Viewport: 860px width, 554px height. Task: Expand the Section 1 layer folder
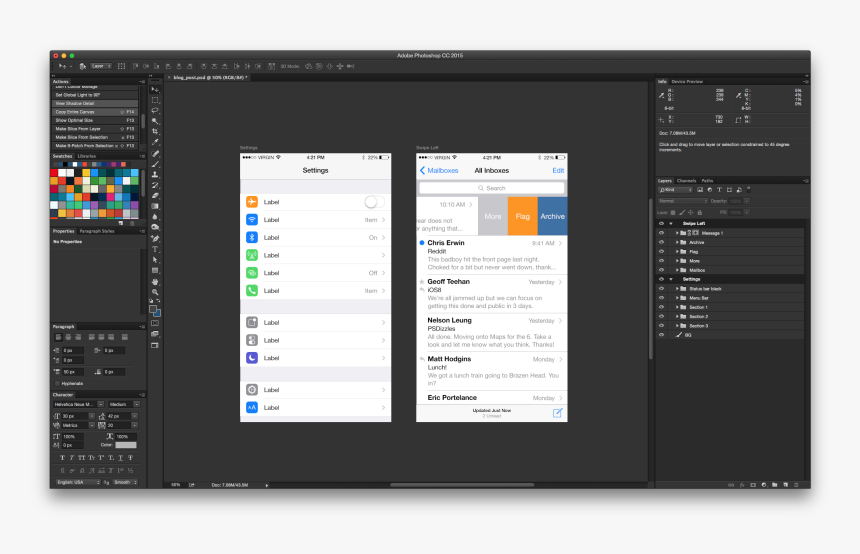point(677,307)
